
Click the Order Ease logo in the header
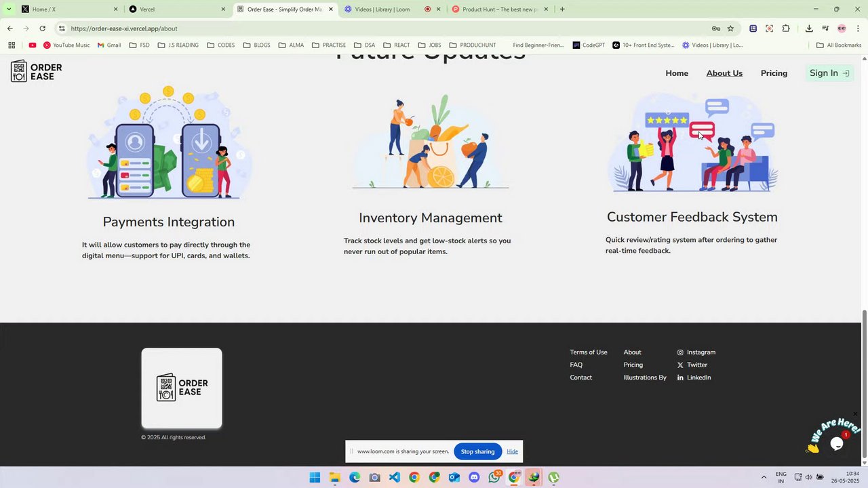37,71
